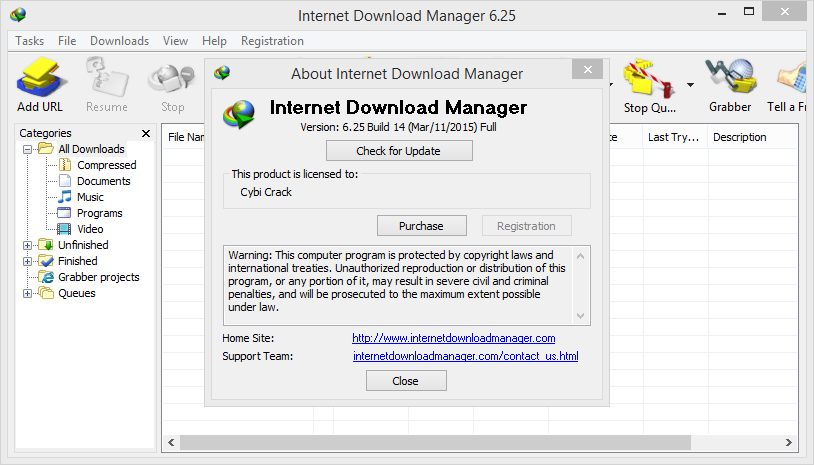Close the Categories panel with X
The height and width of the screenshot is (465, 814).
click(146, 133)
